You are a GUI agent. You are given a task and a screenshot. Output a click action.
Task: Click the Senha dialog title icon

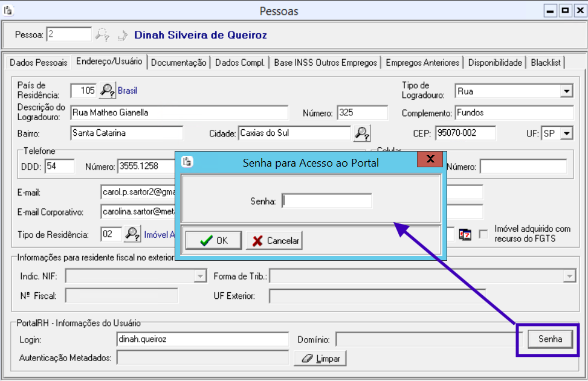(187, 161)
